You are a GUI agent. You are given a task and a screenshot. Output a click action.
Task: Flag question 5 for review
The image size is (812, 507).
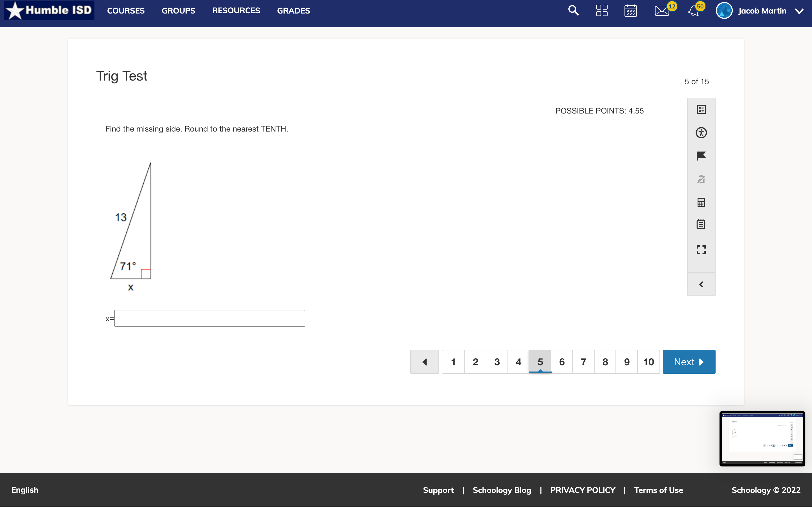[701, 155]
